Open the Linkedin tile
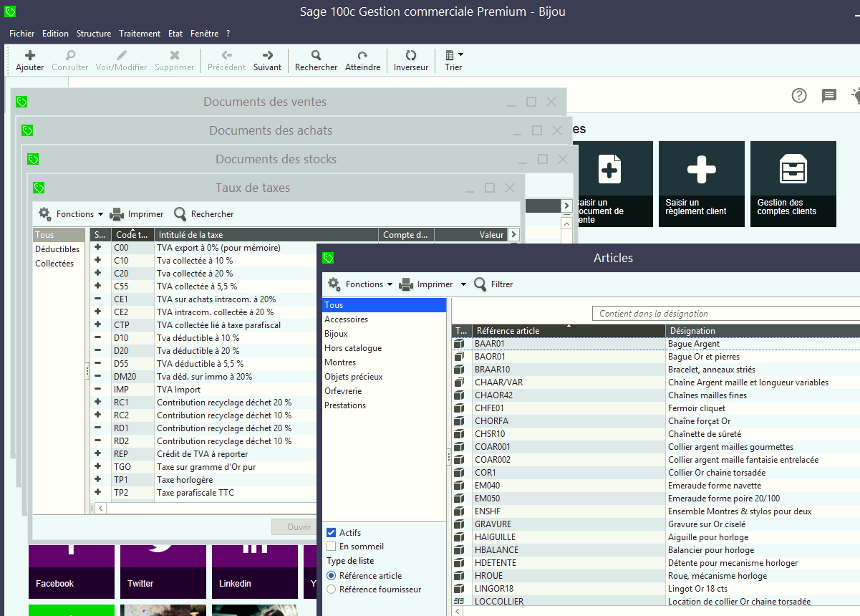 click(x=255, y=572)
